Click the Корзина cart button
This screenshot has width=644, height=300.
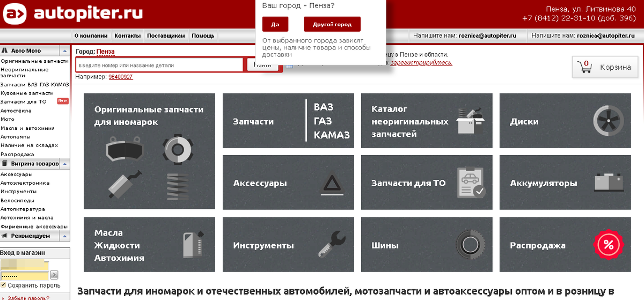tap(604, 67)
